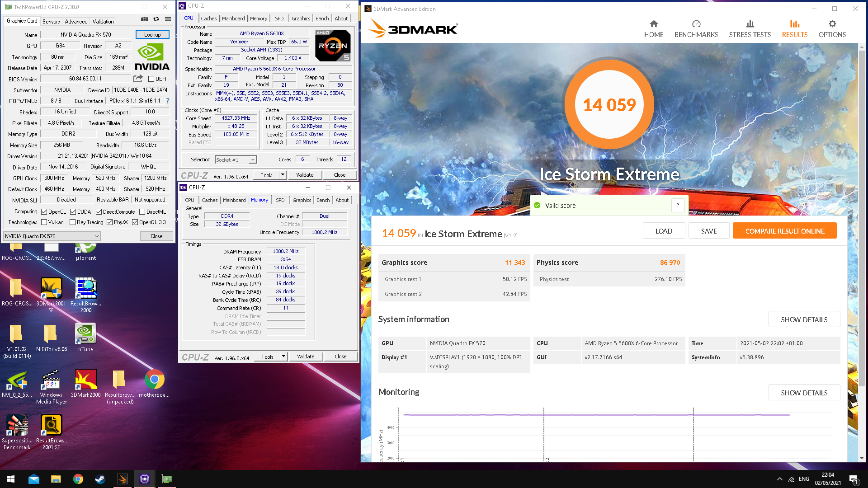This screenshot has width=868, height=488.
Task: Open 3DMark BENCHMARKS gauge icon
Action: (696, 24)
